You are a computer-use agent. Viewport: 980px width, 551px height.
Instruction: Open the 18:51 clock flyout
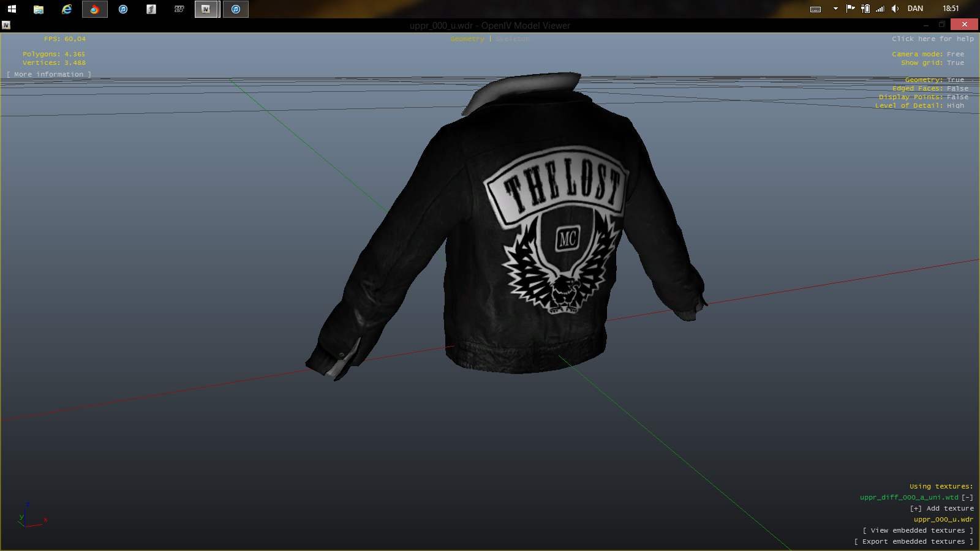click(x=951, y=9)
